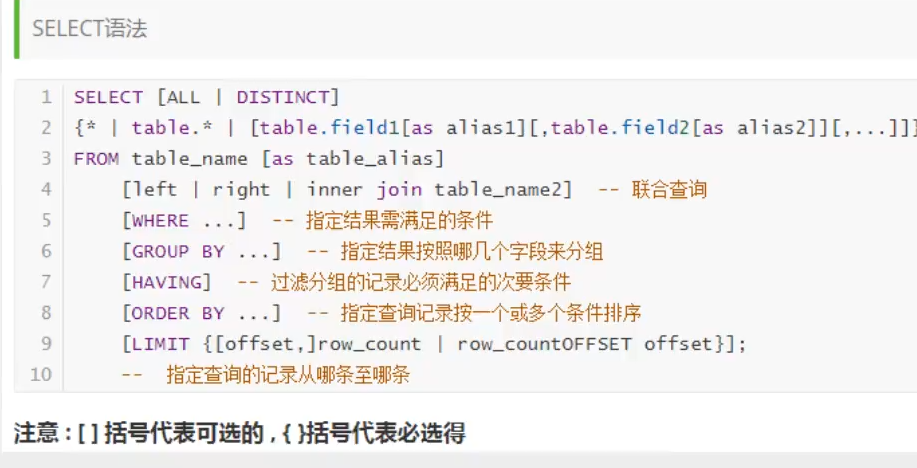
Task: Click the FROM keyword on line 3
Action: [97, 158]
